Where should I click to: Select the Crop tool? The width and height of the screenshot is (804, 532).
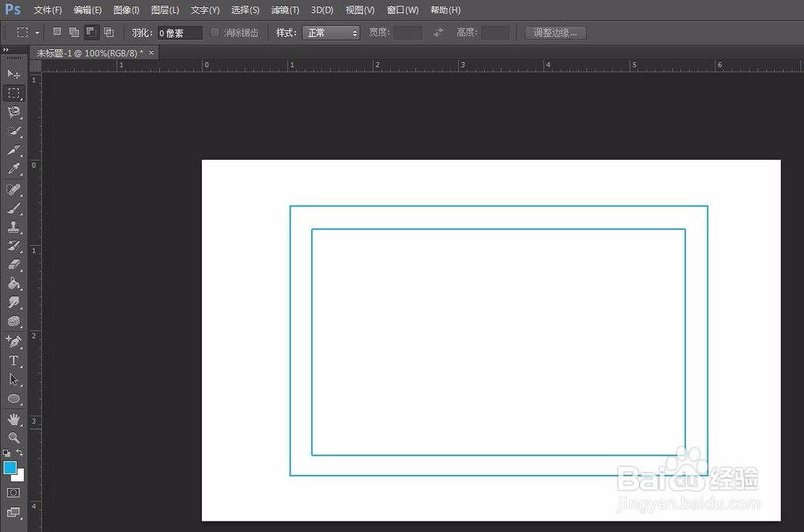click(x=14, y=150)
